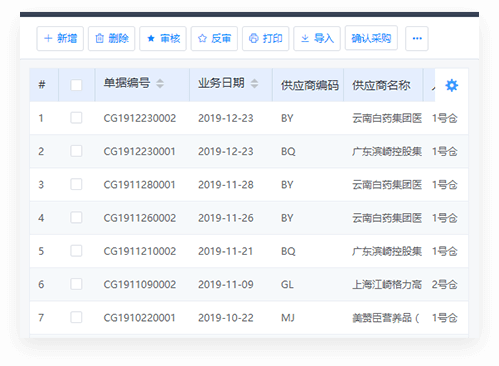Screen dimensions: 499x366
Task: Check the box for row CG1911280001
Action: [x=76, y=184]
